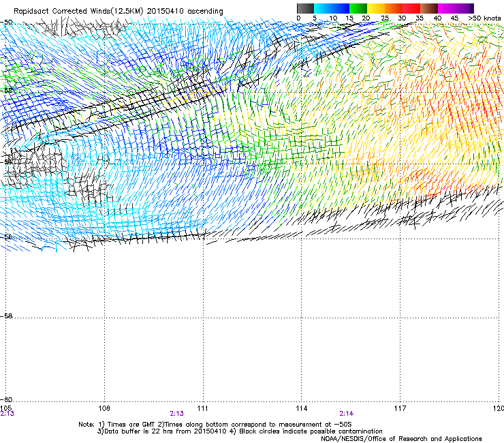Click the date text '20150410 ascending'
This screenshot has height=443, width=504.
coord(185,12)
